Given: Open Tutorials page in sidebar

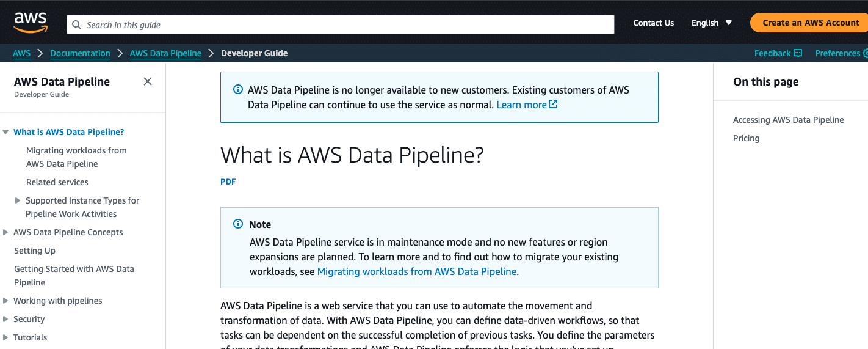Looking at the screenshot, I should pyautogui.click(x=31, y=337).
